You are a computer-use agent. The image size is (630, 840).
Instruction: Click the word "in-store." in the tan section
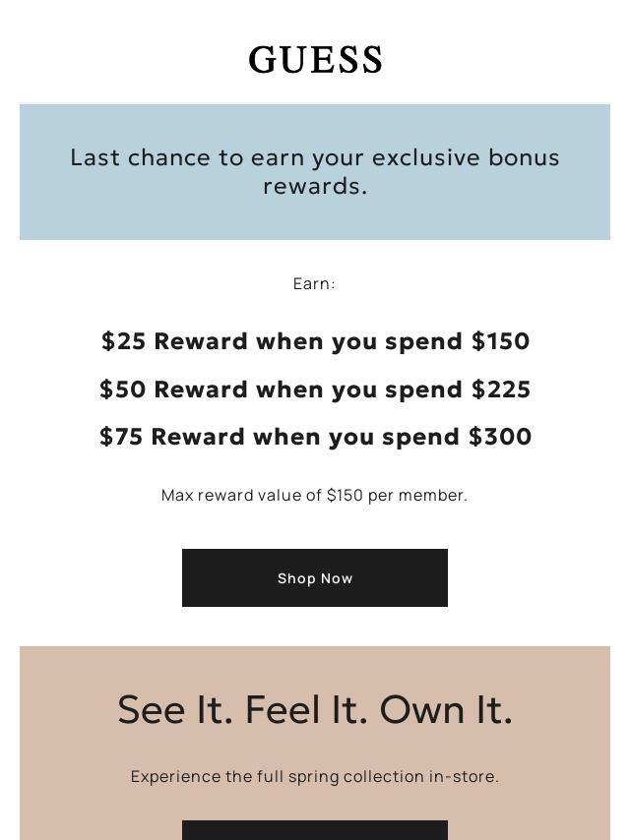(464, 777)
